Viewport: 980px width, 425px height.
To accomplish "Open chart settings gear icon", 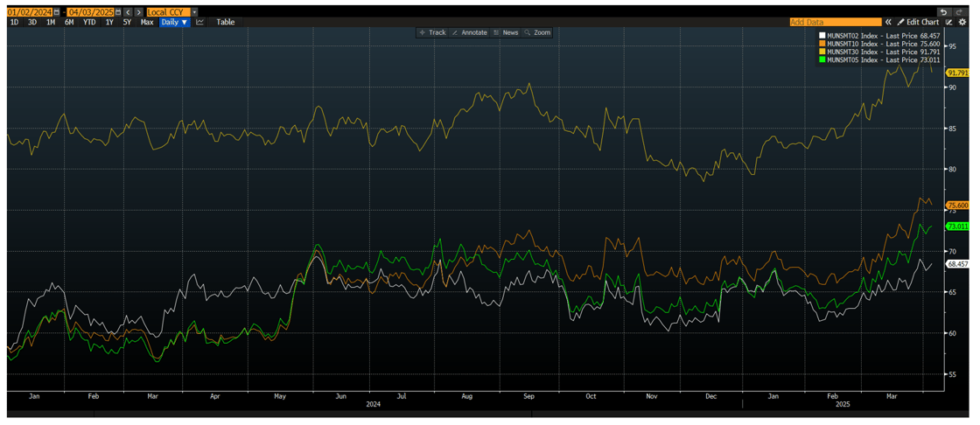I will click(x=962, y=22).
